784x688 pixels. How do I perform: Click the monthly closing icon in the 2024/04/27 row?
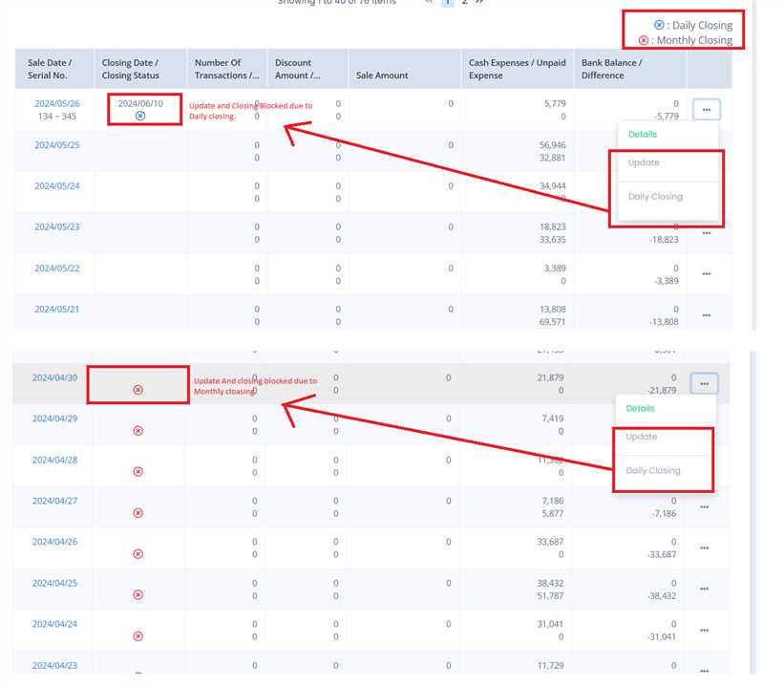coord(138,513)
